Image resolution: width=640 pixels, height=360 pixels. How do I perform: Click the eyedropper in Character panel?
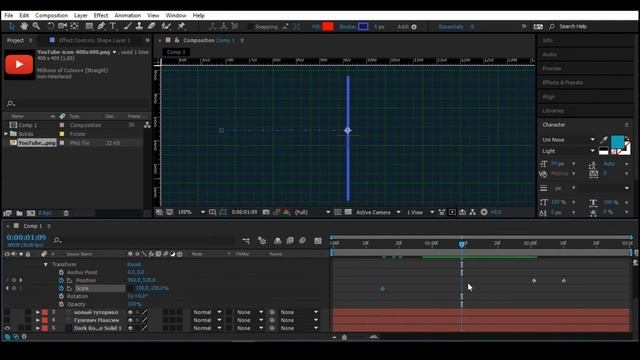click(604, 140)
